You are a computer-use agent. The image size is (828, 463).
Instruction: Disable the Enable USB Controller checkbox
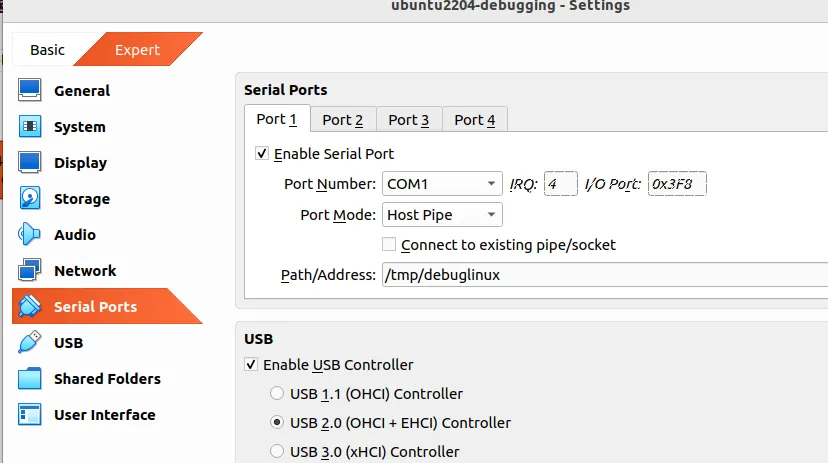point(251,365)
